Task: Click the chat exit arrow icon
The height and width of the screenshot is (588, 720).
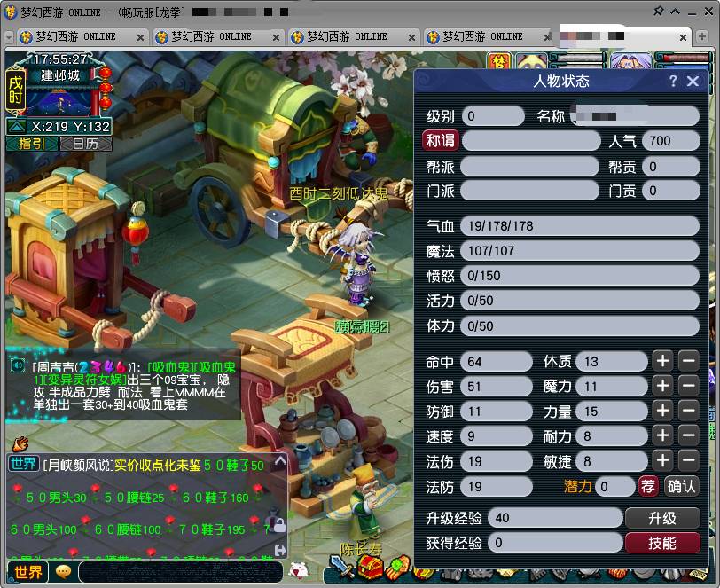Action: pyautogui.click(x=279, y=550)
